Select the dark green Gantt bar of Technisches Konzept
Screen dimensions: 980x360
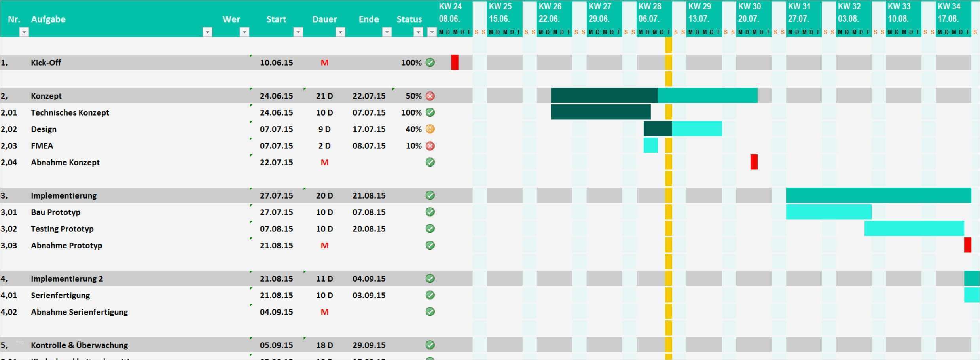[x=601, y=112]
